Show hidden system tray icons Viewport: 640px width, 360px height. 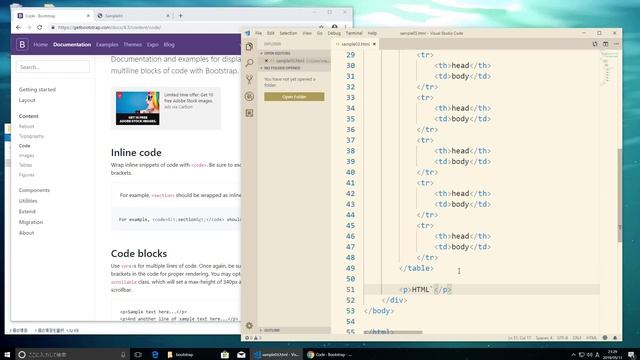pyautogui.click(x=573, y=354)
